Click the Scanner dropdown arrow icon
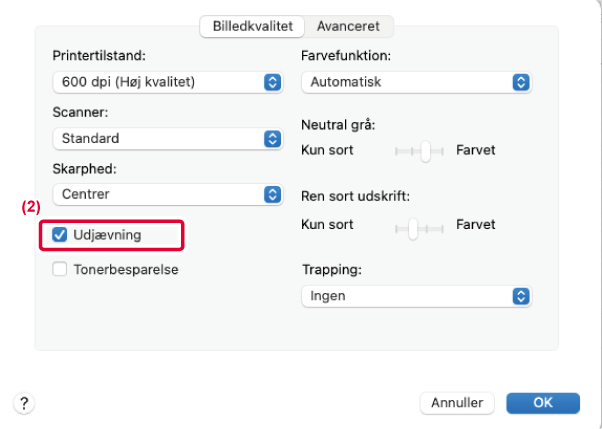602x429 pixels. coord(272,138)
